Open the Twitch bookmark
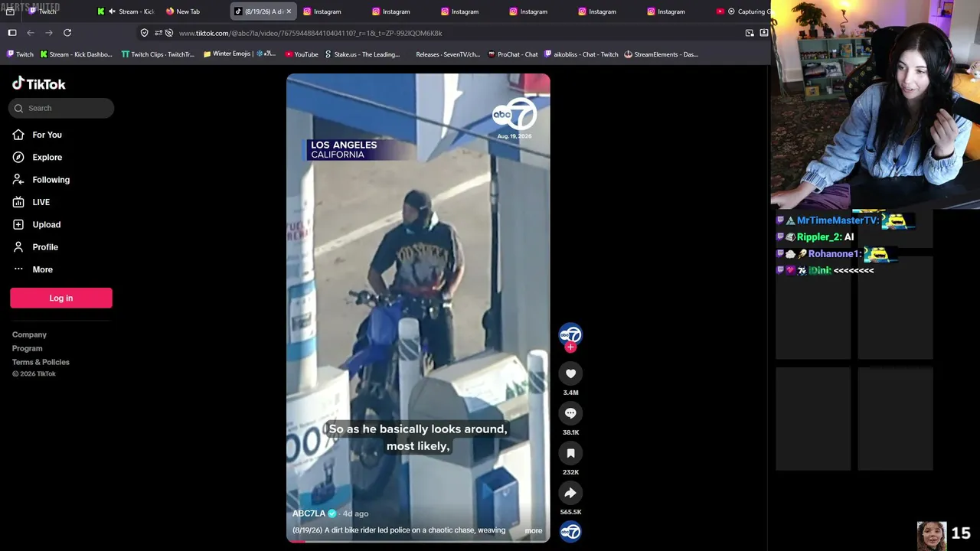The height and width of the screenshot is (551, 980). pos(20,54)
